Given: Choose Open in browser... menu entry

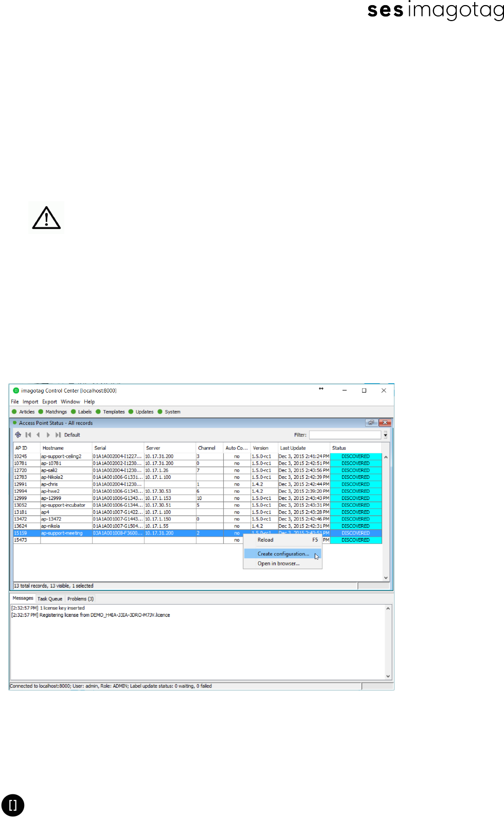Looking at the screenshot, I should point(282,564).
